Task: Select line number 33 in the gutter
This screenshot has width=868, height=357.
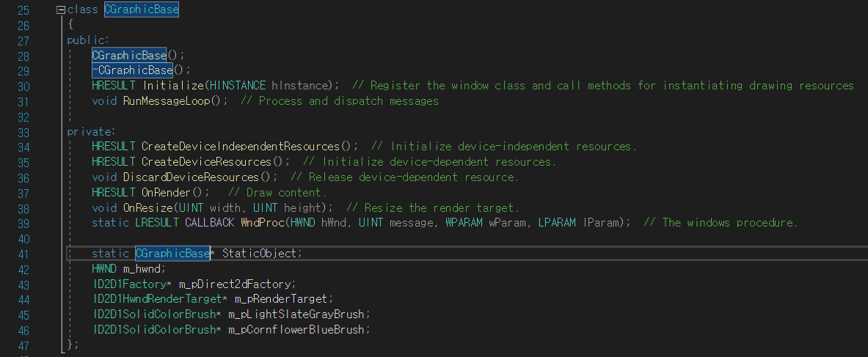Action: coord(23,132)
